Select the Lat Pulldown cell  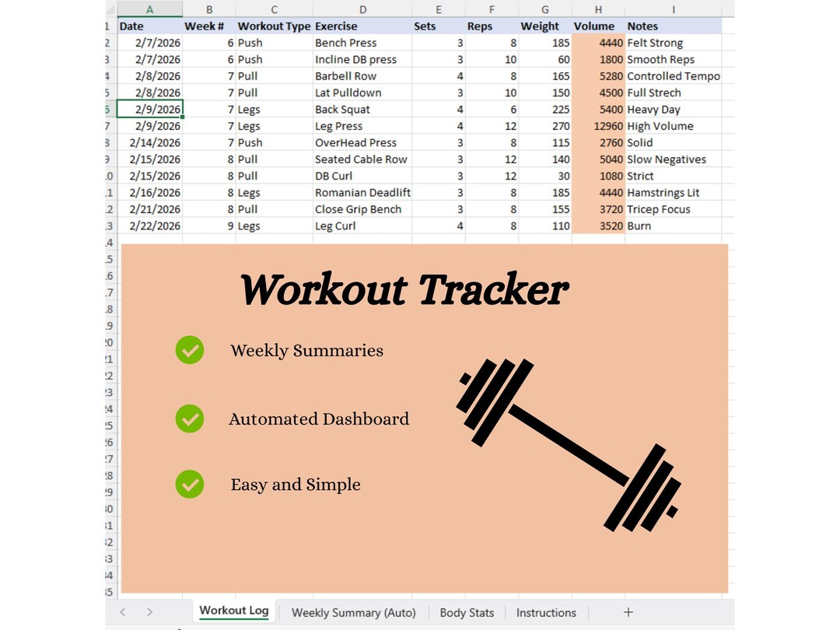pos(362,93)
